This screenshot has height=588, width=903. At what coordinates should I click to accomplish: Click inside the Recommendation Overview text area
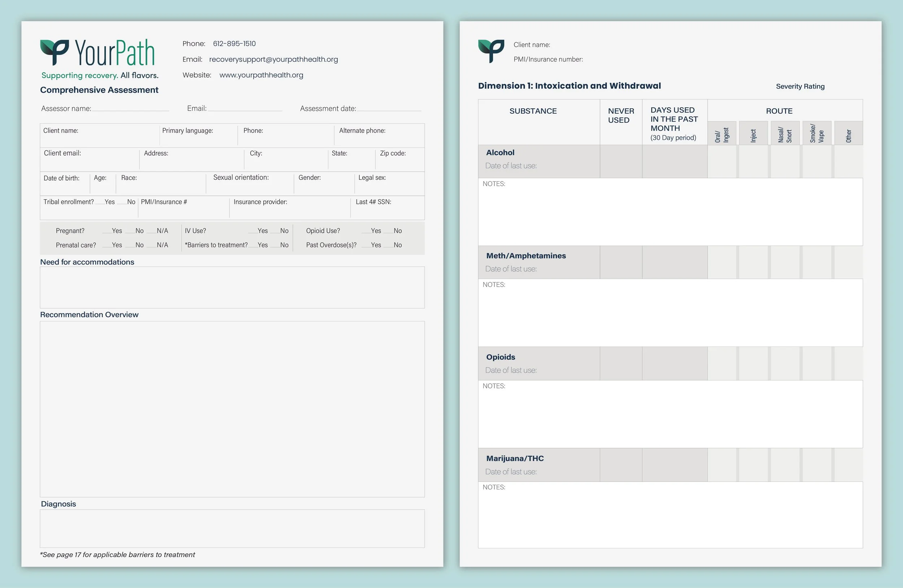point(232,409)
